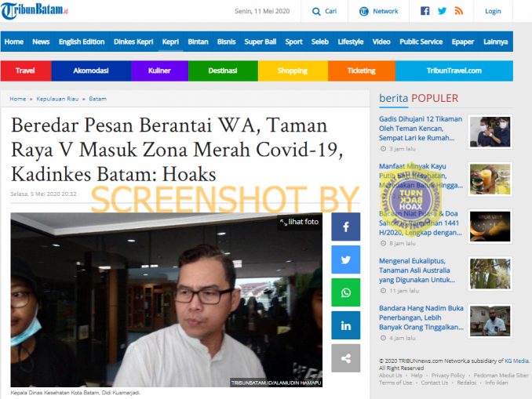
Task: Select the red Travel tab
Action: (26, 71)
